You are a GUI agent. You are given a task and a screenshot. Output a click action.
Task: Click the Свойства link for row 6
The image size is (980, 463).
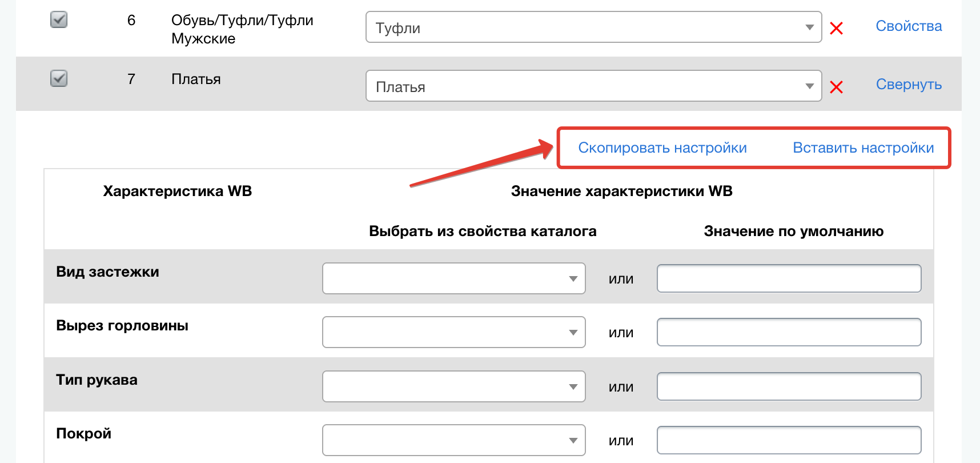(x=909, y=26)
